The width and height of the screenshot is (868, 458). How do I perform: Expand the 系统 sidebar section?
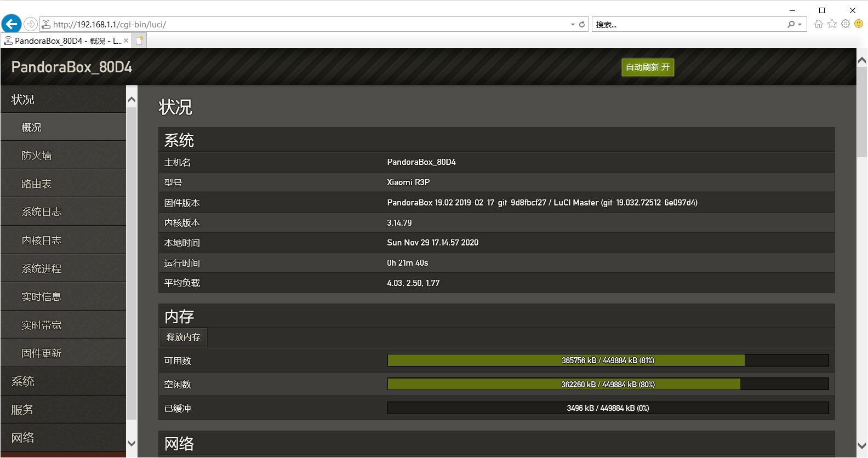64,381
